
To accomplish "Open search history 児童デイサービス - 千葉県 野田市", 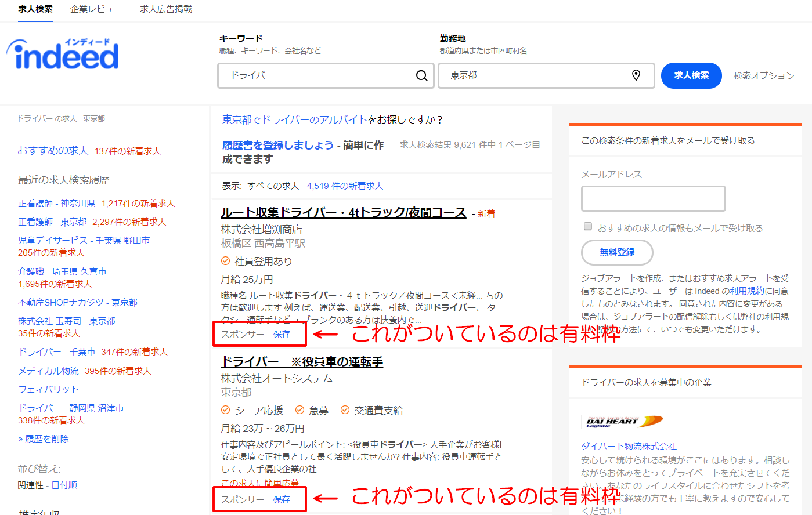I will pos(84,240).
